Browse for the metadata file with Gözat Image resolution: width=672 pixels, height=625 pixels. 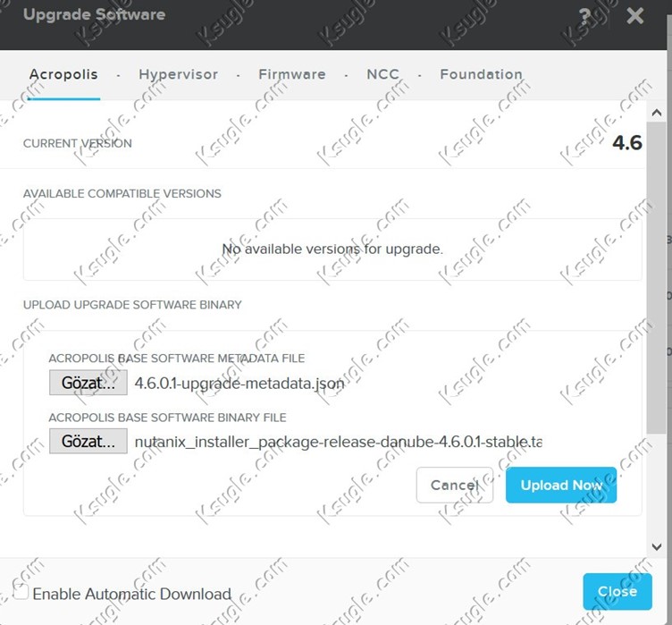click(88, 383)
